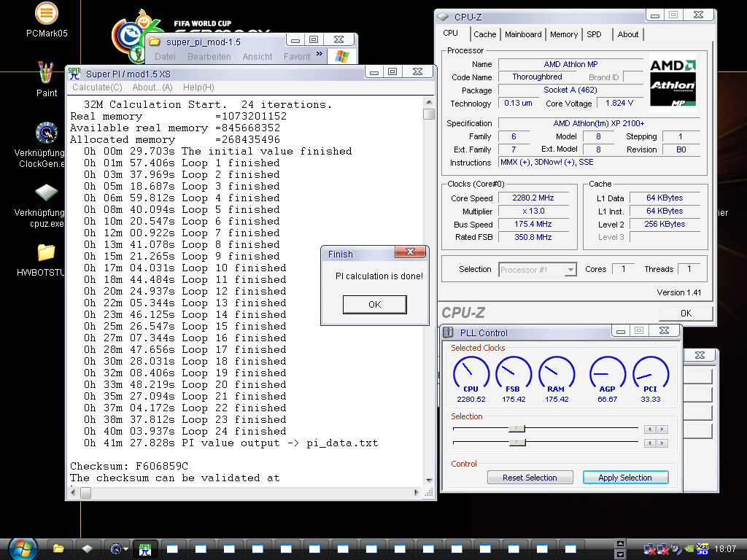
Task: Open the Ansicht menu in explorer window
Action: (258, 57)
